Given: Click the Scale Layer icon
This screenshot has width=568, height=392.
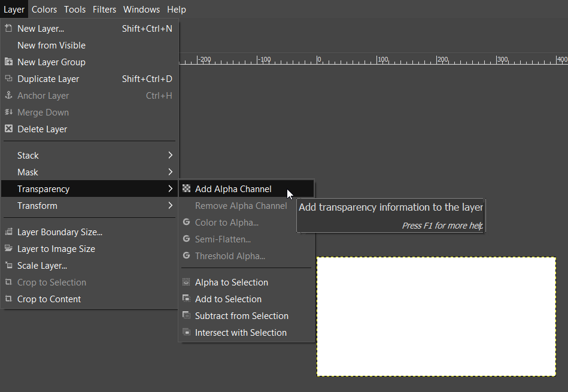Looking at the screenshot, I should click(x=9, y=265).
